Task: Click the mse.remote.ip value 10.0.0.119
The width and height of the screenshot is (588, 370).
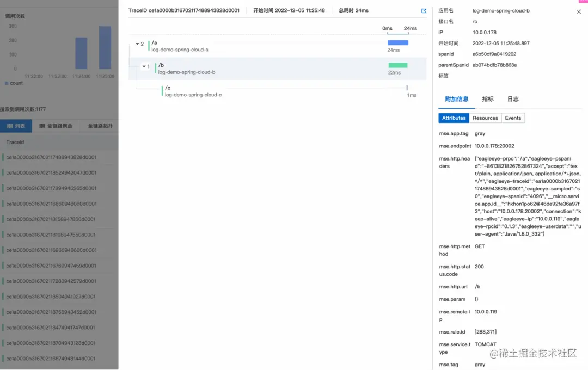Action: pyautogui.click(x=486, y=312)
